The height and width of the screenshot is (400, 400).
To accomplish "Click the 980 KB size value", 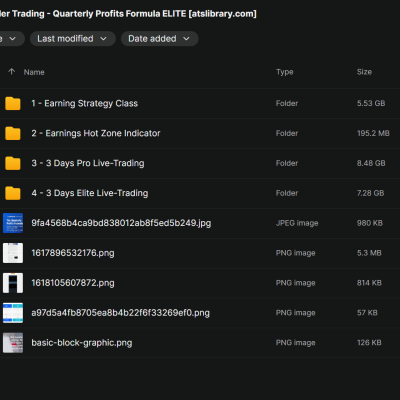I will click(370, 223).
